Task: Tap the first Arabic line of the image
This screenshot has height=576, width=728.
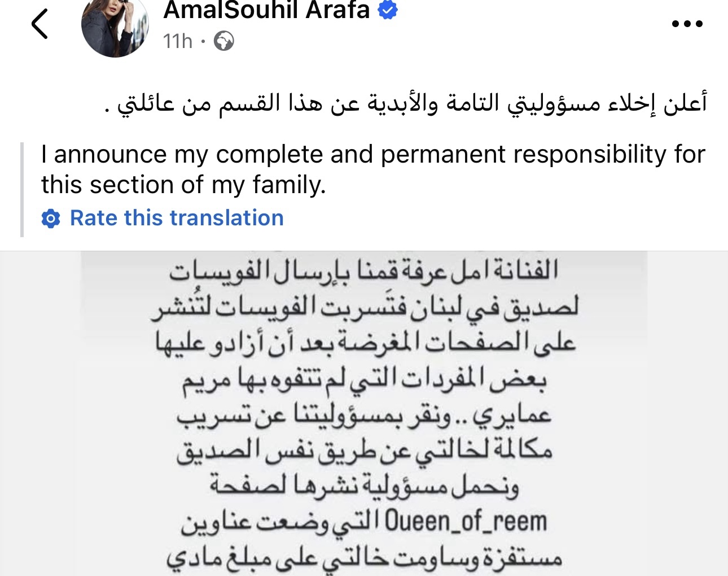Action: point(364,270)
